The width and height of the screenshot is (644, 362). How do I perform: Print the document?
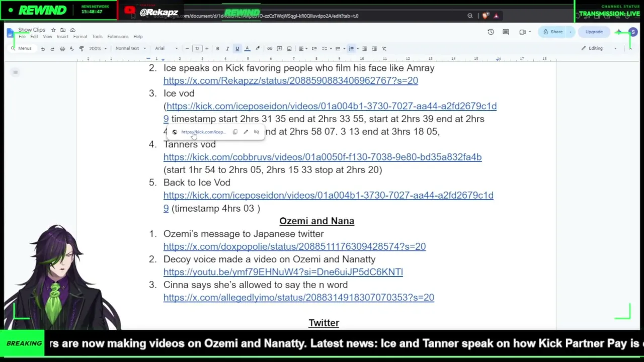62,49
